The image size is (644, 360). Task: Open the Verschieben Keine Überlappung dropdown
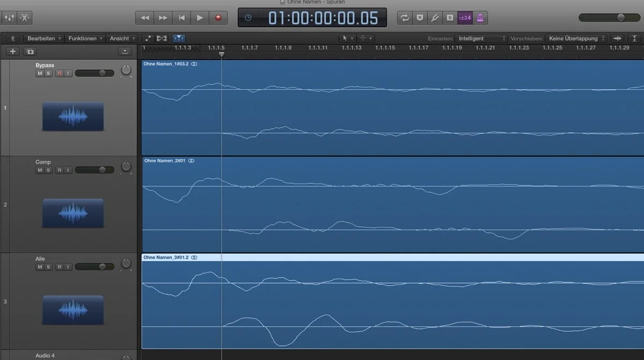(577, 39)
